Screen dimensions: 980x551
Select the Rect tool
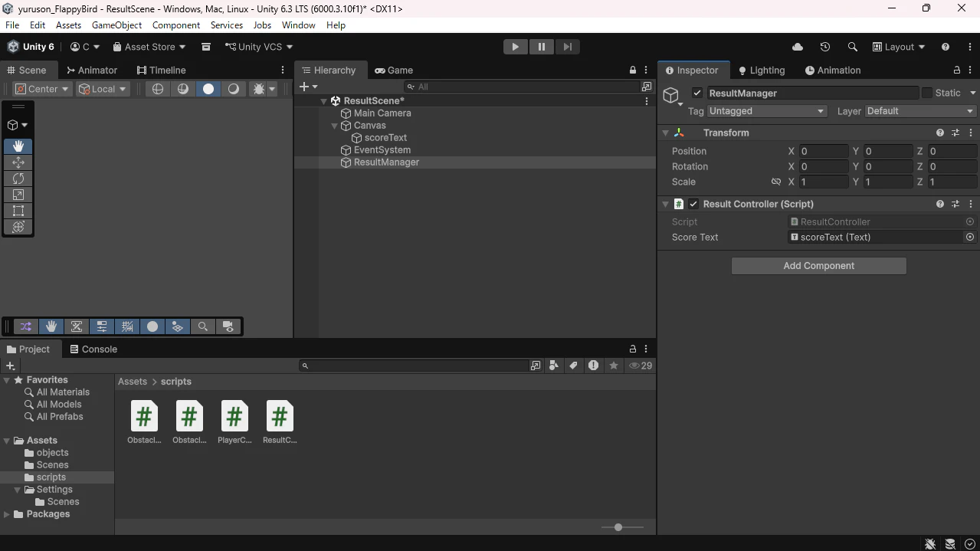pyautogui.click(x=18, y=211)
